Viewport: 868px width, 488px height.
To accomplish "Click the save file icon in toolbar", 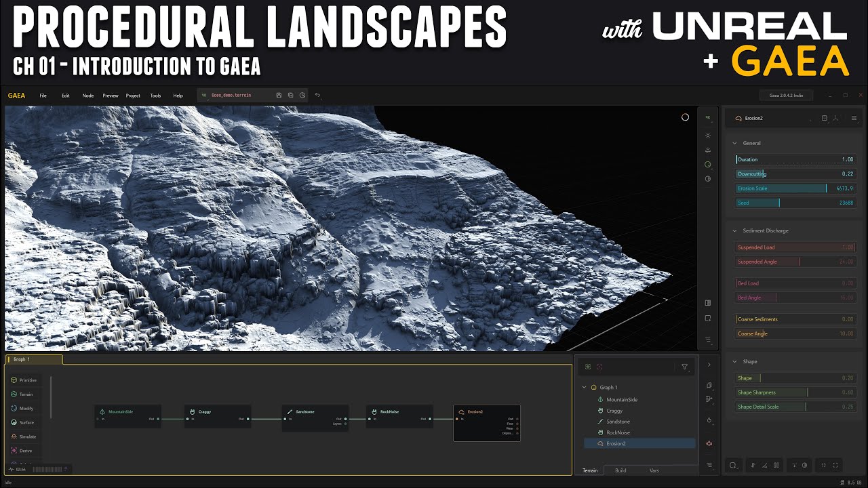I will coord(279,96).
